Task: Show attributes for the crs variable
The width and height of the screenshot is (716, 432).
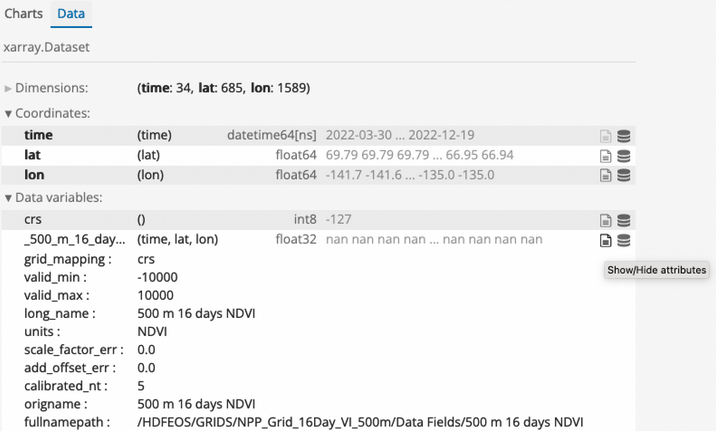Action: (605, 221)
